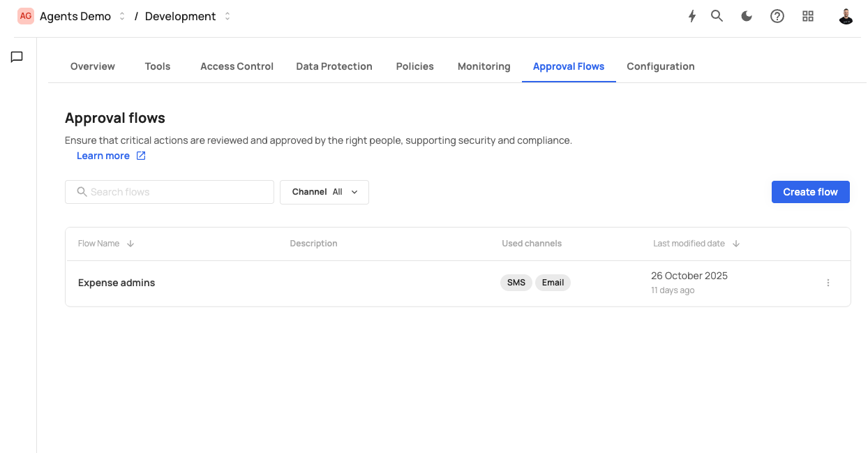The image size is (868, 453).
Task: Open the apps grid icon
Action: pyautogui.click(x=808, y=16)
